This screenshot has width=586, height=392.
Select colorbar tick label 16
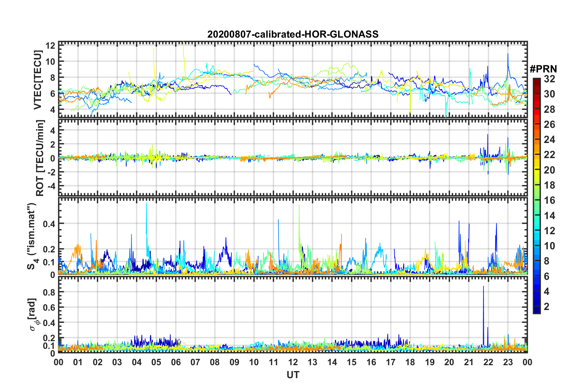(549, 200)
